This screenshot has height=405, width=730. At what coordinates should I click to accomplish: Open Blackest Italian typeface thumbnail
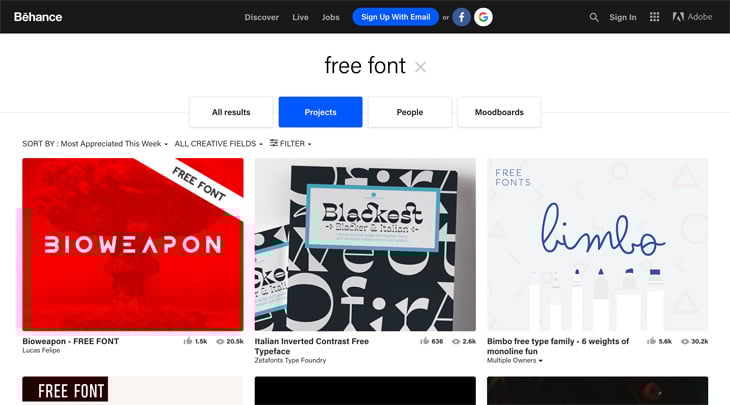tap(365, 244)
